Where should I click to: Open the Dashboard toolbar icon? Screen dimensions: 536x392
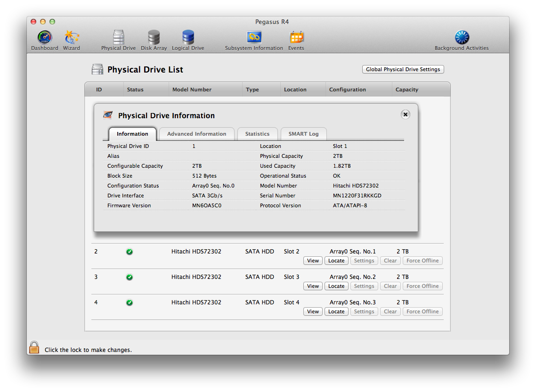(45, 40)
